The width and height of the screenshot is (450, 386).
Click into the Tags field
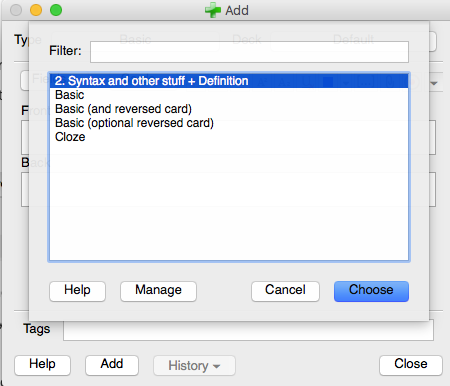tap(248, 330)
